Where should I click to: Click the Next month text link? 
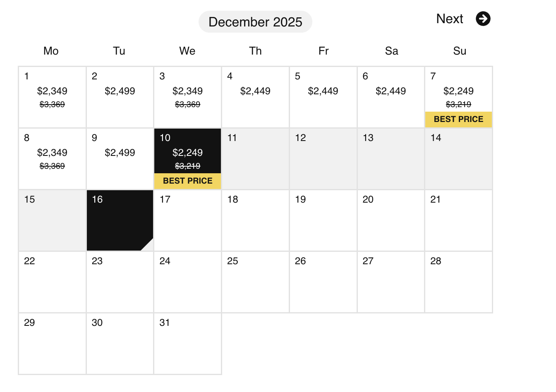tap(450, 19)
